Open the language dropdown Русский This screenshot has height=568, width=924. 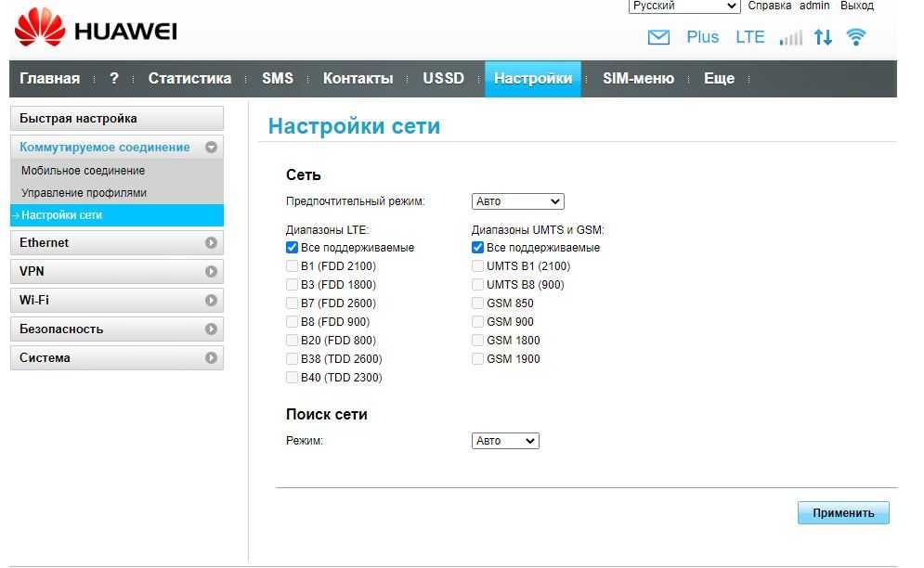pyautogui.click(x=684, y=6)
